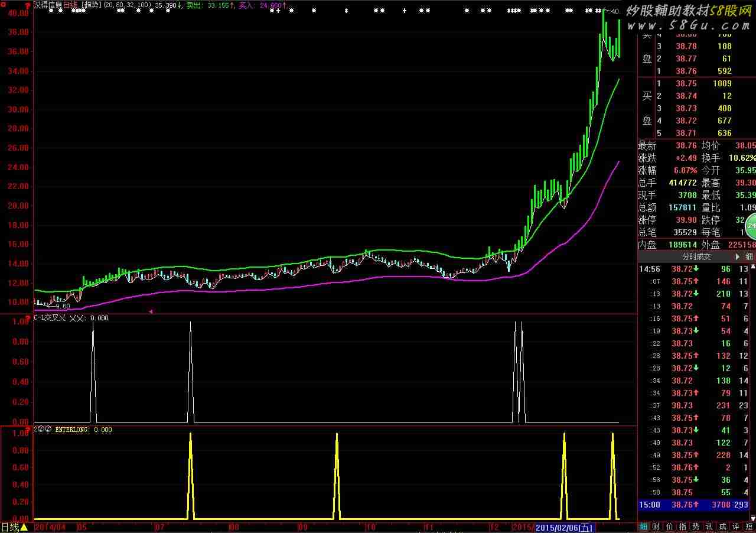The height and width of the screenshot is (533, 756).
Task: Click the red square icon at top-left corner
Action: click(4, 5)
